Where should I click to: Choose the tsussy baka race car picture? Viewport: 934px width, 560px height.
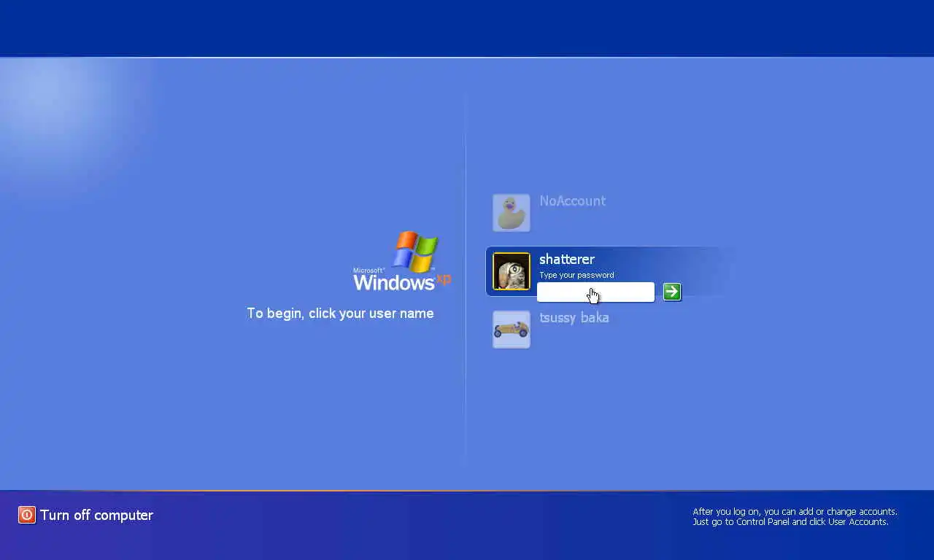[511, 330]
